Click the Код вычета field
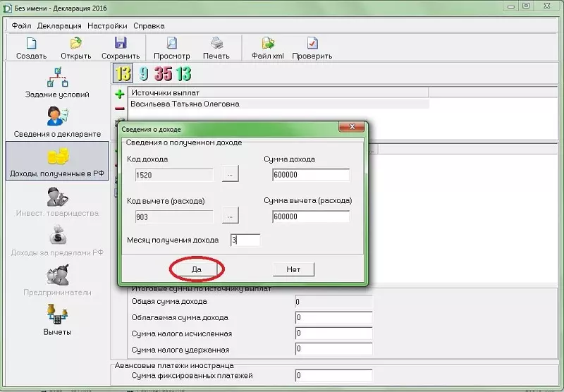 [x=174, y=217]
